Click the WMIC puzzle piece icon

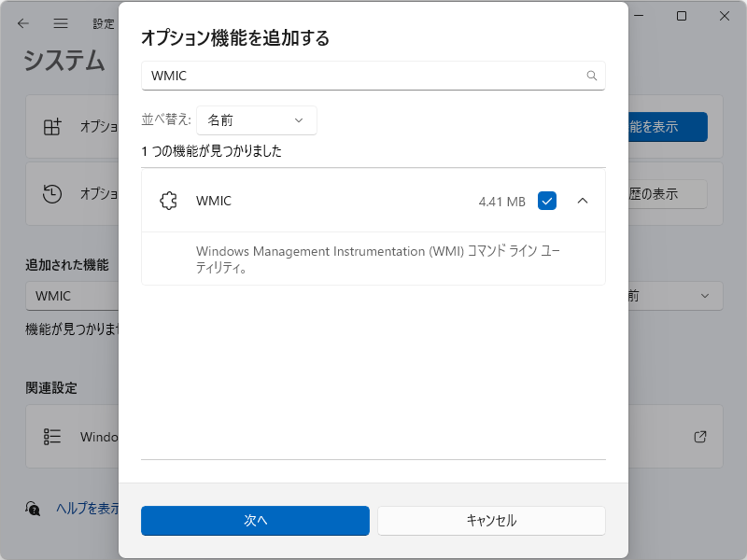170,200
